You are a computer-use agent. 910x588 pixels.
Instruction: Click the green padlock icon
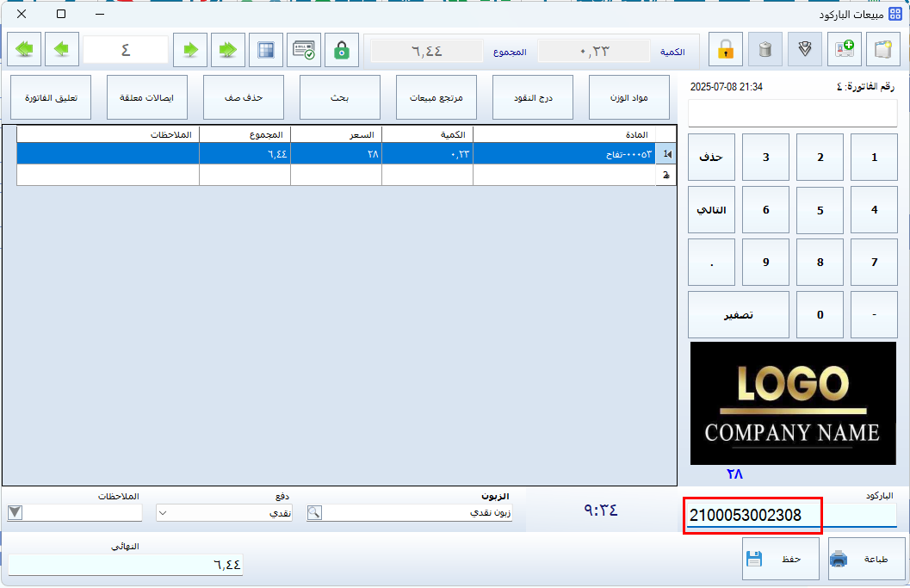[x=342, y=50]
